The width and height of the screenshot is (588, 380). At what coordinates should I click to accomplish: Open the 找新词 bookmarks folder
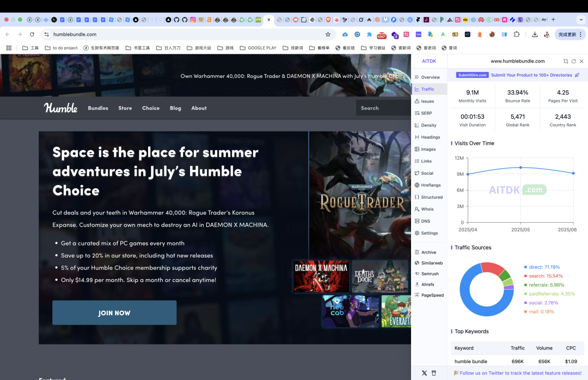click(x=293, y=48)
